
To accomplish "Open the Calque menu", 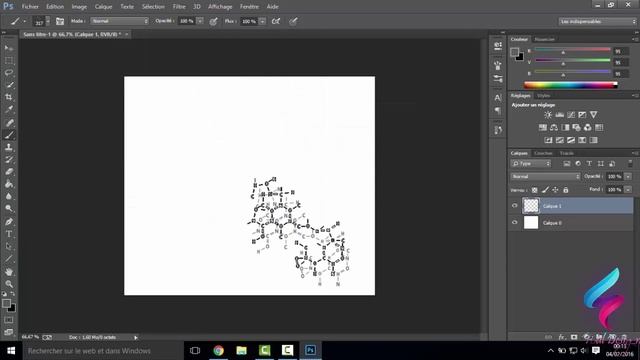I will click(x=103, y=7).
